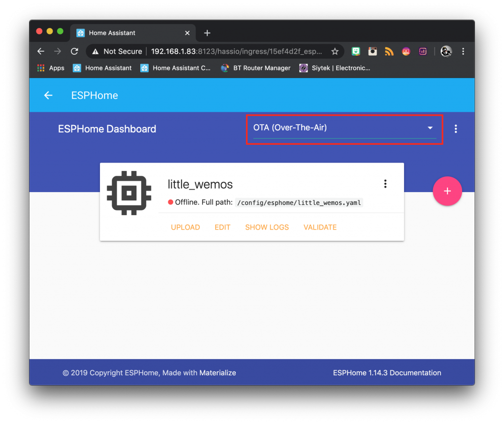This screenshot has width=504, height=424.
Task: Open the little_wemos card three-dot menu
Action: click(x=385, y=184)
